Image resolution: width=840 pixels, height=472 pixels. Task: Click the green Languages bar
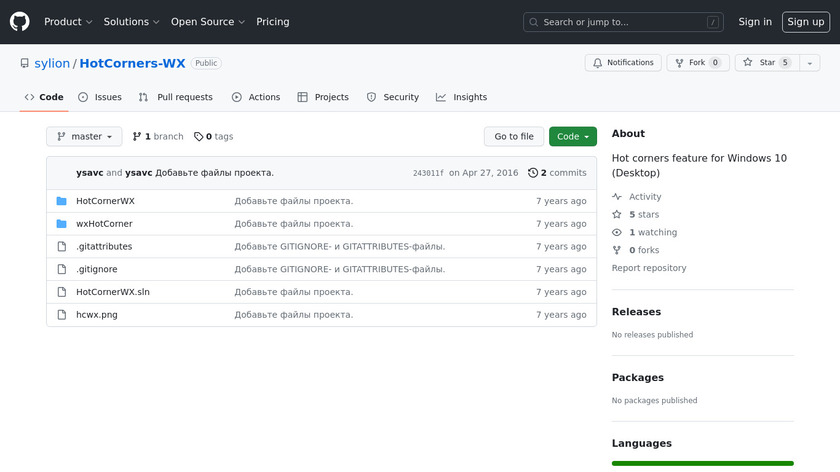click(x=702, y=463)
